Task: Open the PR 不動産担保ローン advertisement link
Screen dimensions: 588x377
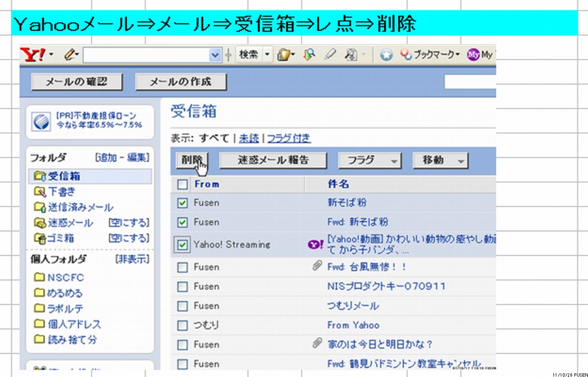Action: [99, 121]
